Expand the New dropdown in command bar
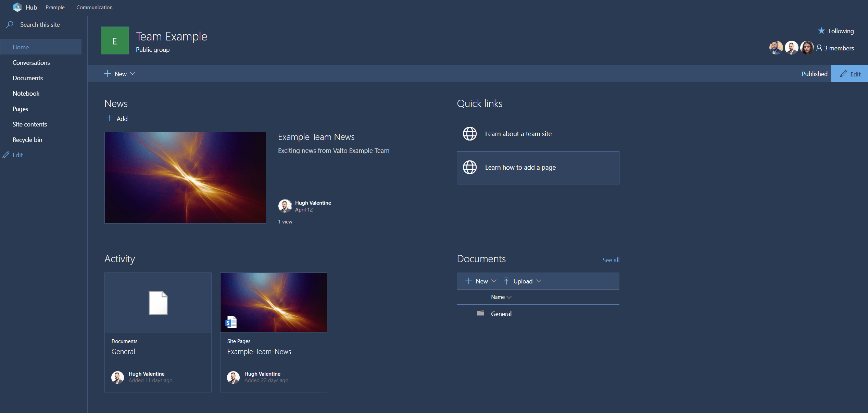This screenshot has width=868, height=413. tap(133, 74)
